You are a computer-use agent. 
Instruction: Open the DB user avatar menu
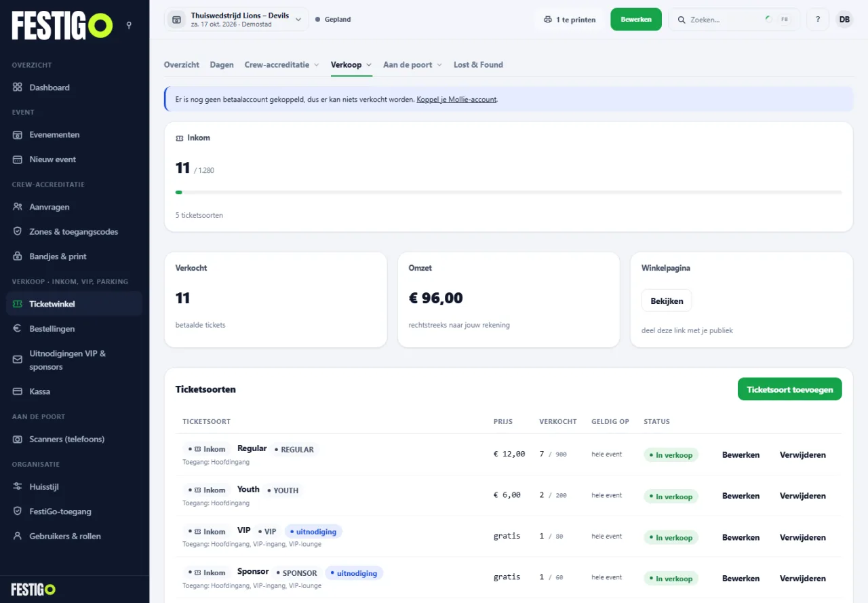click(x=844, y=20)
